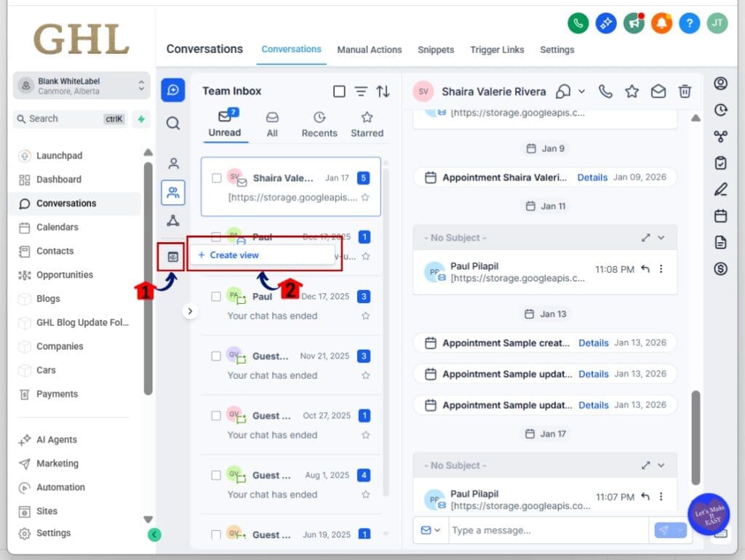Viewport: 745px width, 560px height.
Task: Switch to the Manual Actions tab
Action: click(x=369, y=49)
